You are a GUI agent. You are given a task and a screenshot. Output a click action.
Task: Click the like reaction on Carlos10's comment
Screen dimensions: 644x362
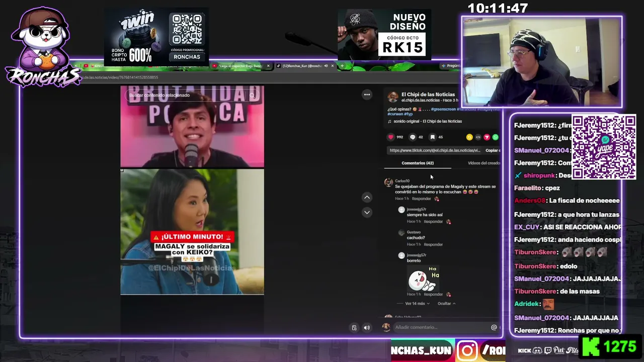437,199
